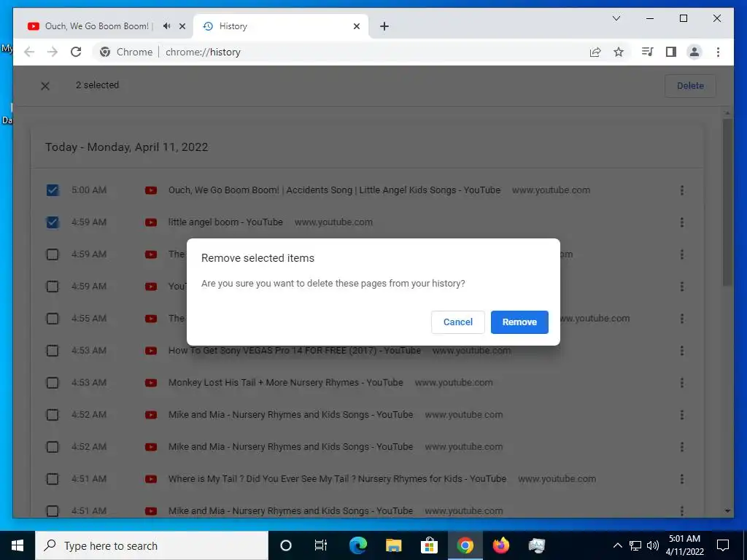Launch Firefox from the taskbar
This screenshot has height=560, width=747.
(500, 545)
